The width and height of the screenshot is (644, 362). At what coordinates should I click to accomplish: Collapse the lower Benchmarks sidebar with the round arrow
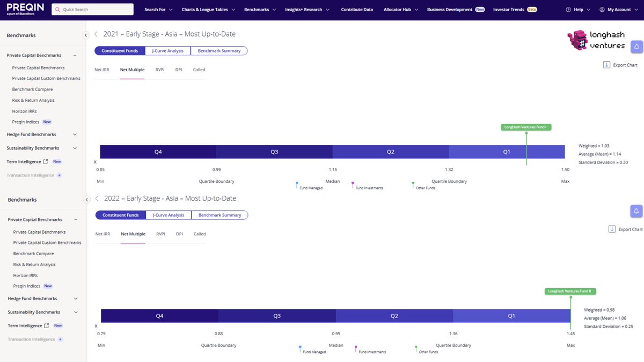click(86, 200)
